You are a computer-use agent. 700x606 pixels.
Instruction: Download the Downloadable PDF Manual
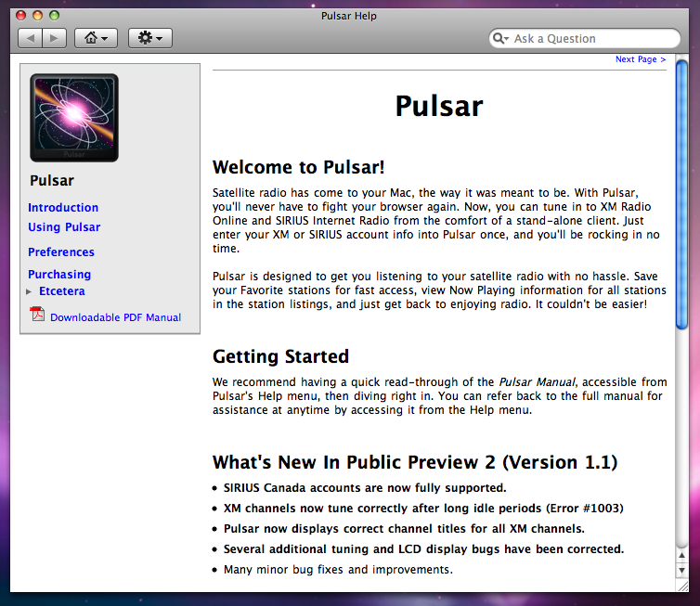(116, 317)
